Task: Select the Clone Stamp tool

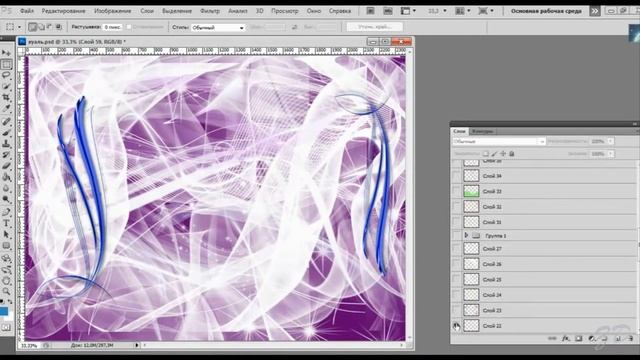Action: coord(6,144)
